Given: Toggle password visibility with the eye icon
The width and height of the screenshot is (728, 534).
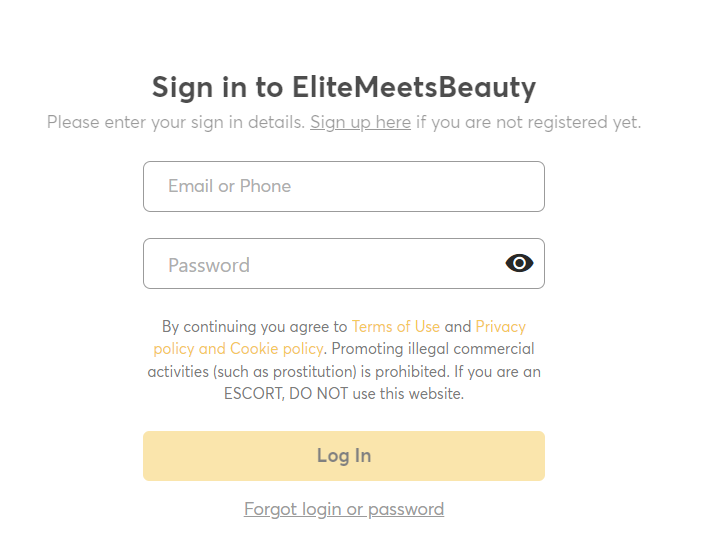Looking at the screenshot, I should (x=519, y=263).
